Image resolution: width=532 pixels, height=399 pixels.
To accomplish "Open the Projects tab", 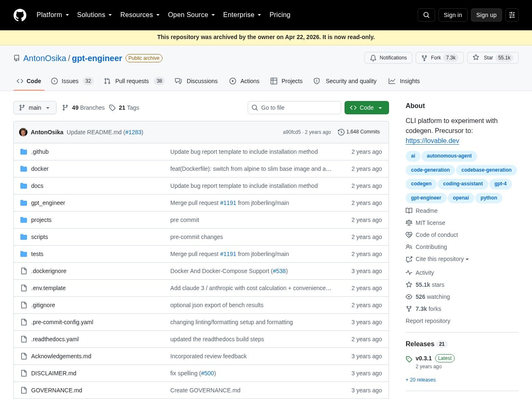I will tap(286, 81).
